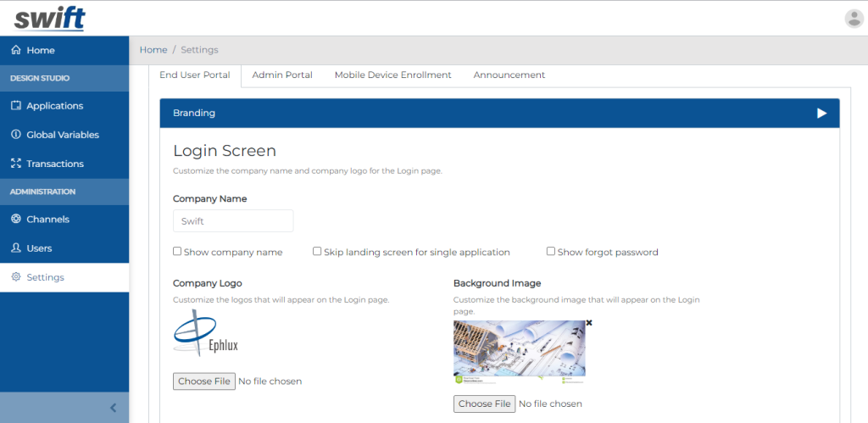This screenshot has width=868, height=423.
Task: Collapse the Branding section arrow
Action: click(821, 113)
